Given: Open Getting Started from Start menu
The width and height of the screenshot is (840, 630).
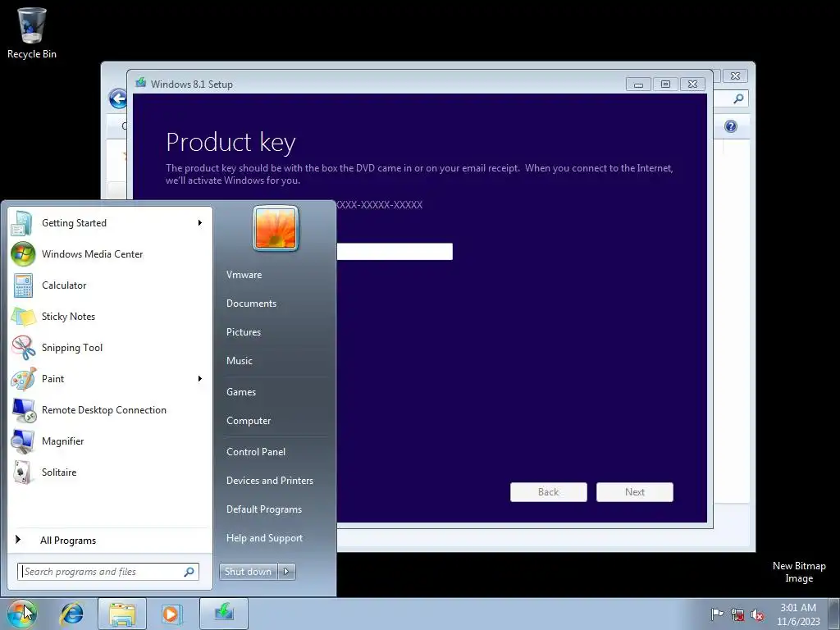Looking at the screenshot, I should (110, 223).
